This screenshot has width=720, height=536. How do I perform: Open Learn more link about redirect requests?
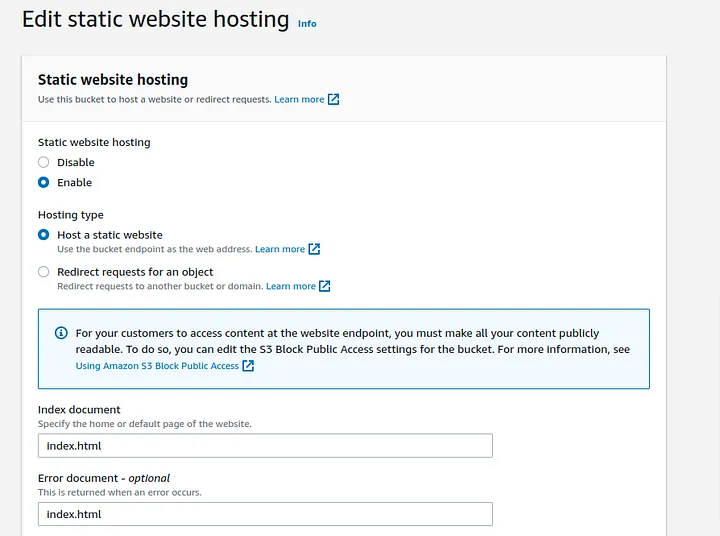291,286
